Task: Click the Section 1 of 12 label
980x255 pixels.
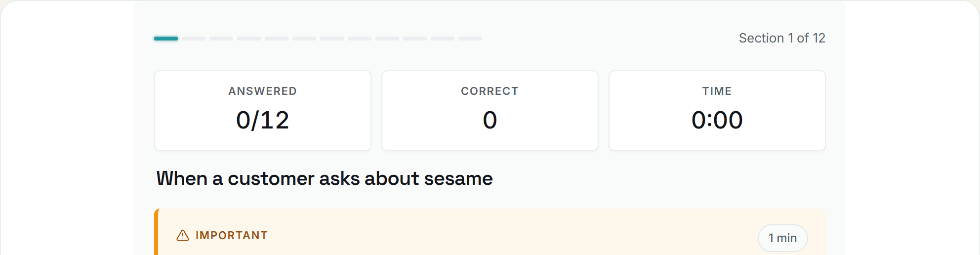Action: (782, 38)
